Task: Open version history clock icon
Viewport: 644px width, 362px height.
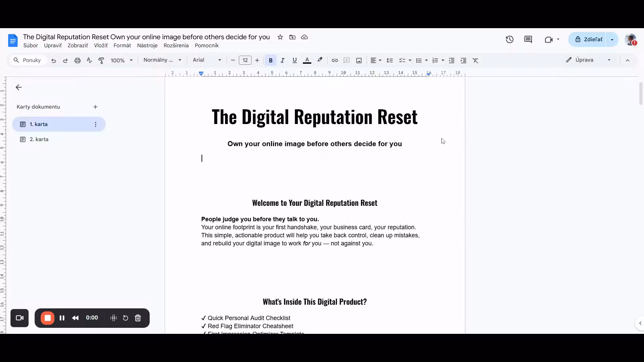Action: [x=509, y=40]
